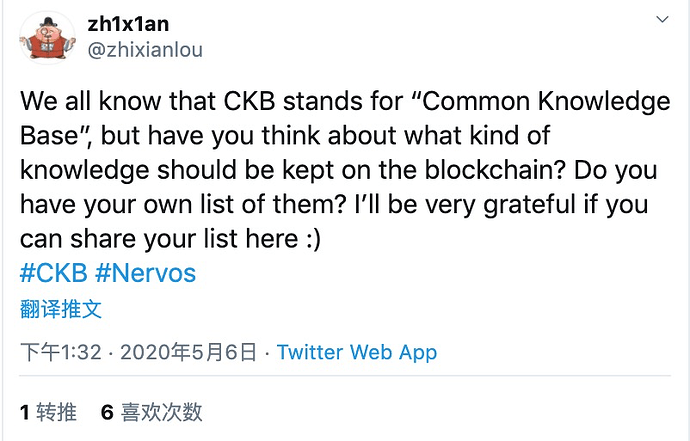
Task: Click the 2020年5月6日 date
Action: (188, 352)
